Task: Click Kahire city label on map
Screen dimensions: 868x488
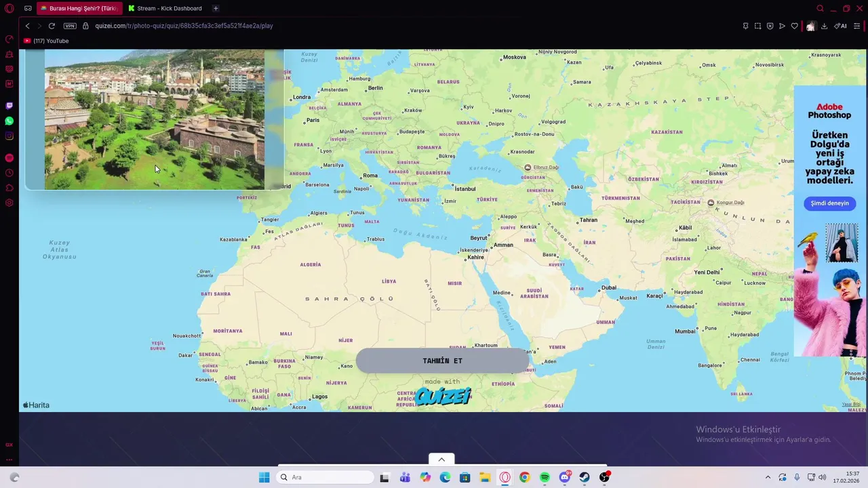Action: [x=475, y=257]
